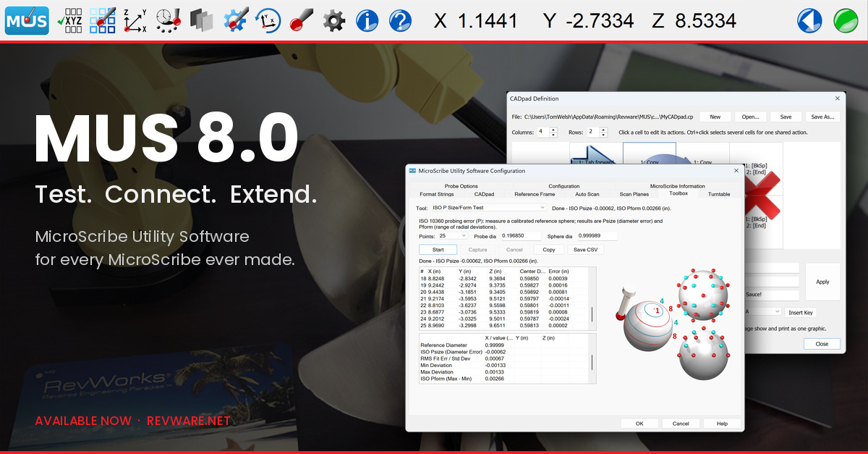The height and width of the screenshot is (454, 868).
Task: Click Open... in CADpad Definition
Action: (x=750, y=117)
